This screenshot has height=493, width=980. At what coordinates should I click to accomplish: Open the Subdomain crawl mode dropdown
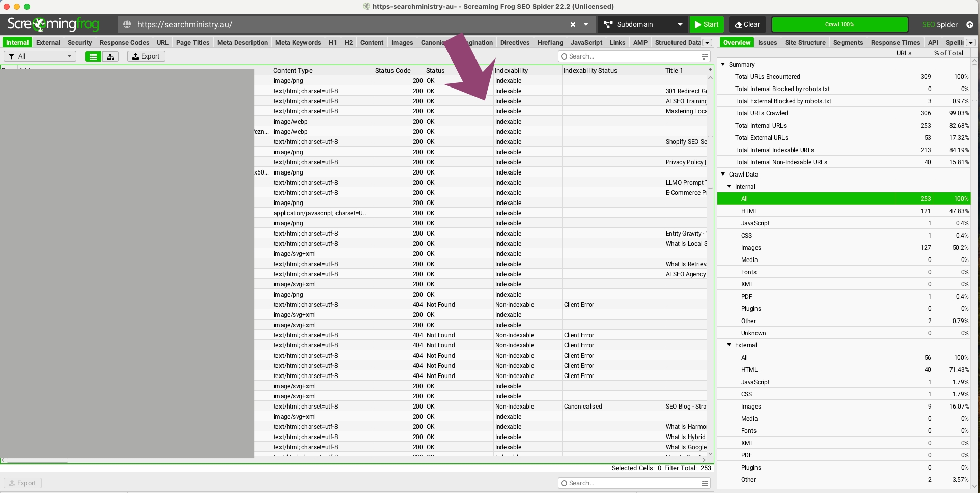[643, 24]
